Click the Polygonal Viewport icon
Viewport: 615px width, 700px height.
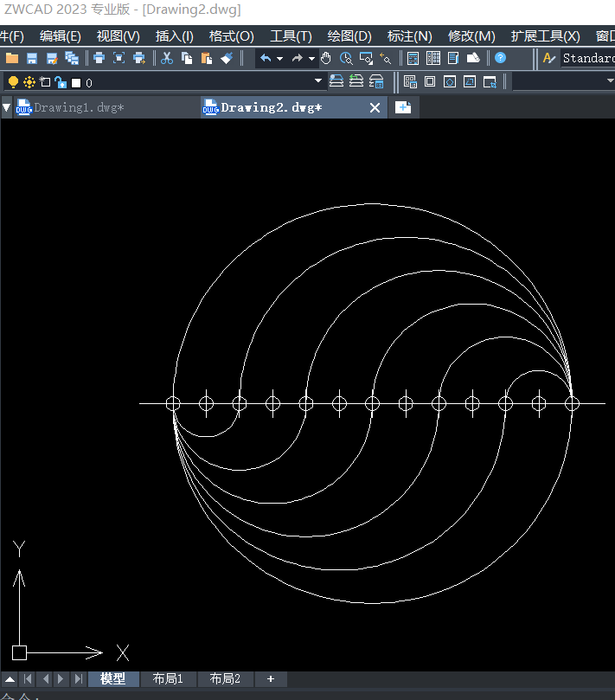[450, 81]
